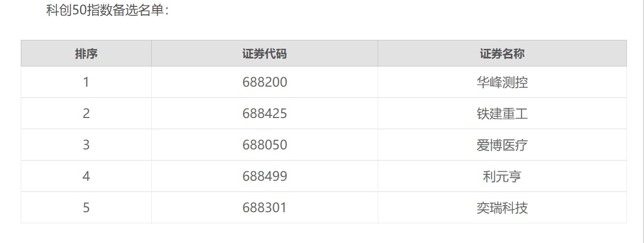Select the 奕瑞科技 name cell

pos(502,207)
